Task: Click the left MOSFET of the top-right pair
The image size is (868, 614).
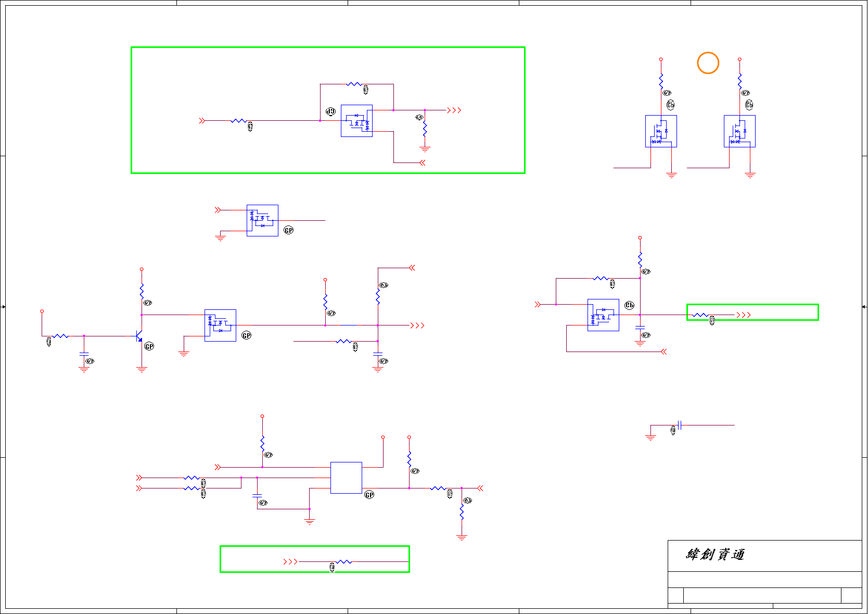Action: pos(661,131)
